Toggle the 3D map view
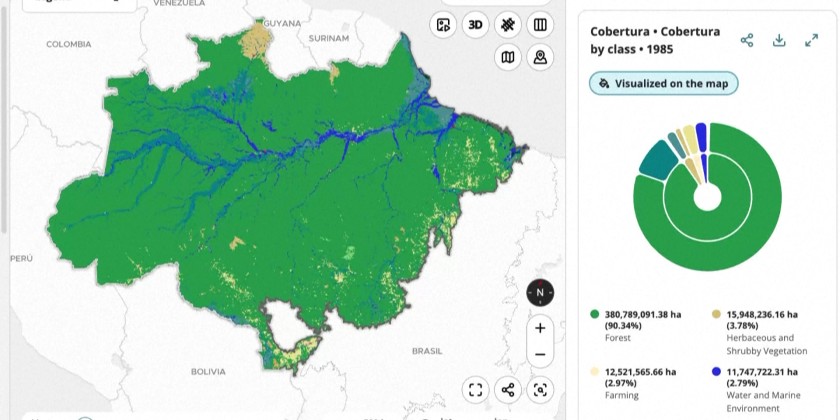This screenshot has width=840, height=420. click(x=475, y=25)
